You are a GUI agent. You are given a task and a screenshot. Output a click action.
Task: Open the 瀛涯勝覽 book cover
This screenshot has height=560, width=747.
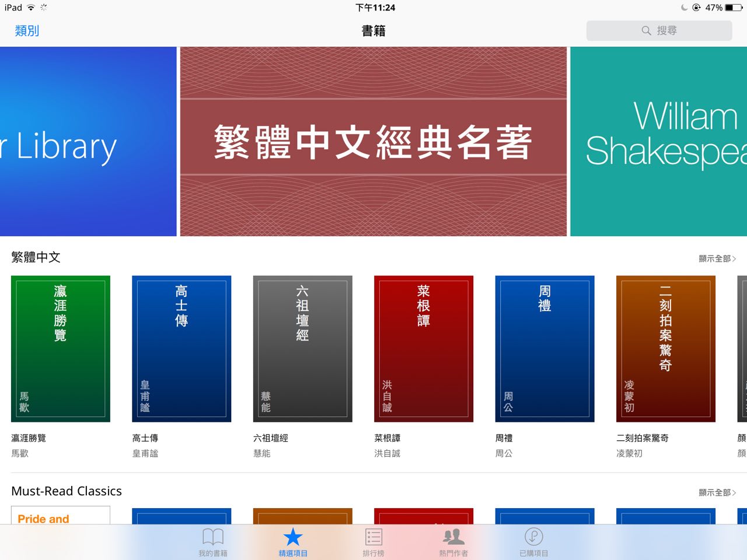(x=61, y=349)
